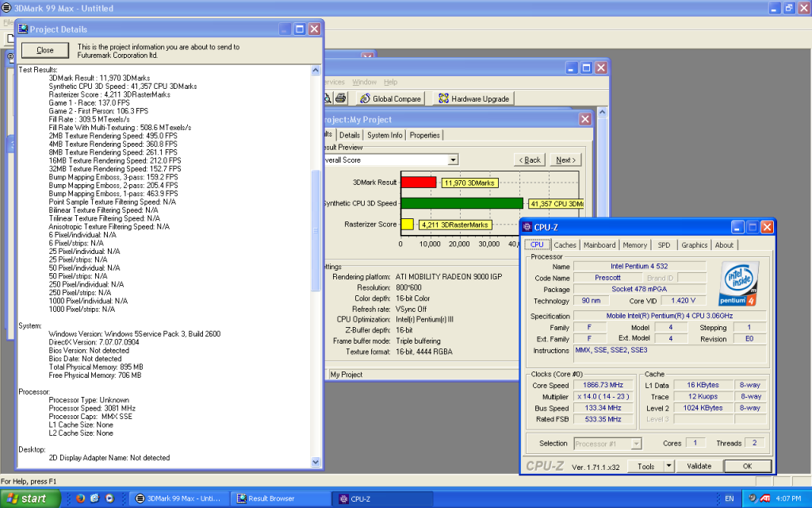This screenshot has width=812, height=508.
Task: Click the tray icon left of the ATI icon
Action: click(x=753, y=498)
